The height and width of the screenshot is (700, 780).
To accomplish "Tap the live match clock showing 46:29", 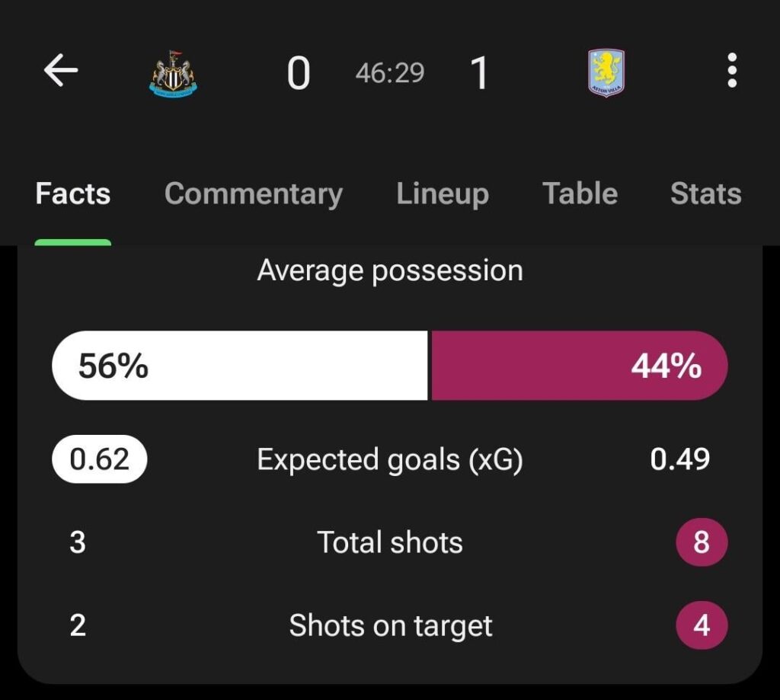I will tap(390, 72).
